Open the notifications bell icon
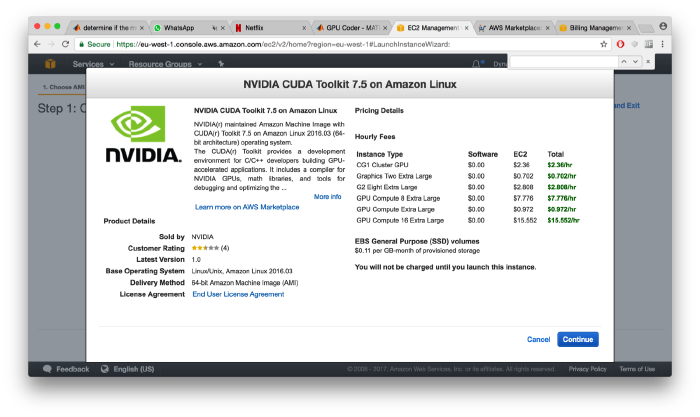This screenshot has height=417, width=700. (x=476, y=64)
